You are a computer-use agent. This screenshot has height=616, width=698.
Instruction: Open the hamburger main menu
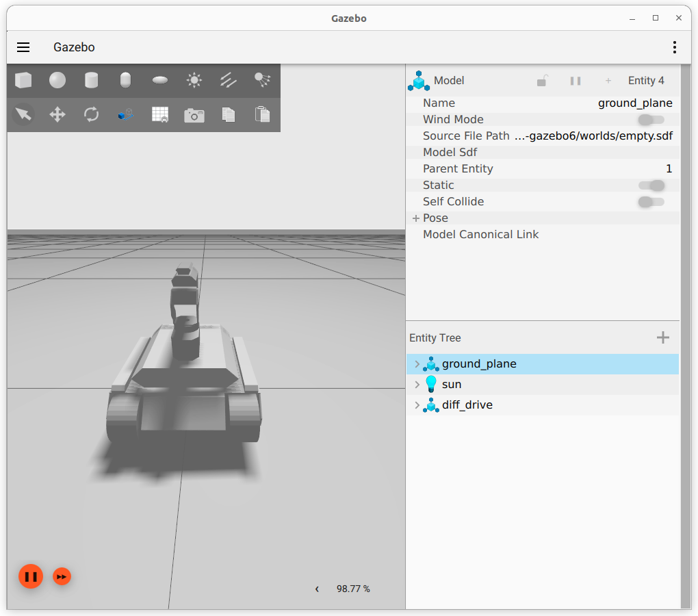pyautogui.click(x=23, y=47)
